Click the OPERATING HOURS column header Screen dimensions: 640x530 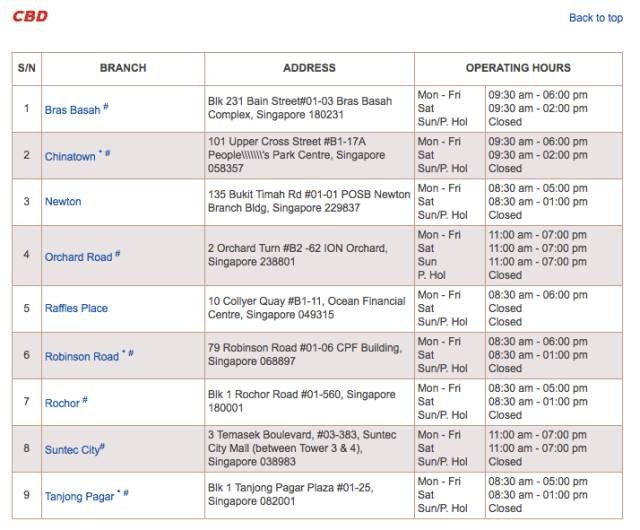(x=518, y=68)
